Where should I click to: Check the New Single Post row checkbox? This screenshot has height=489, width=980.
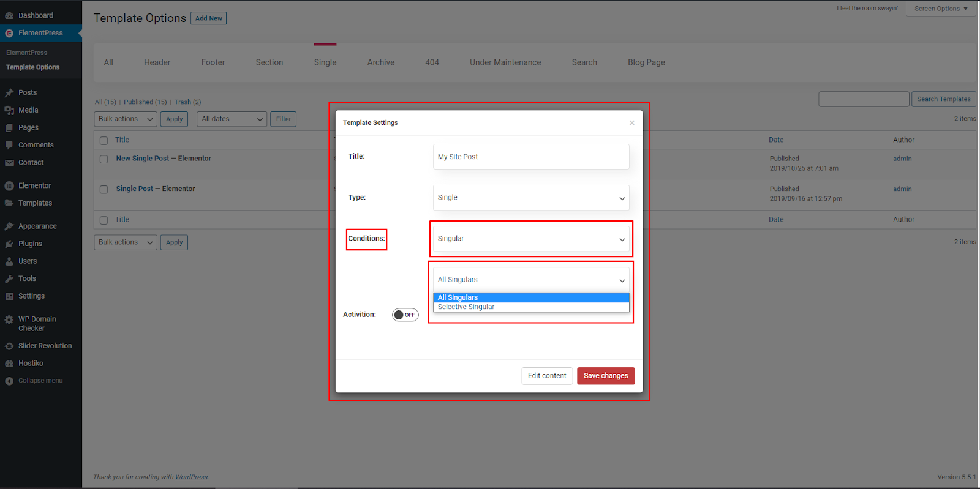[104, 159]
